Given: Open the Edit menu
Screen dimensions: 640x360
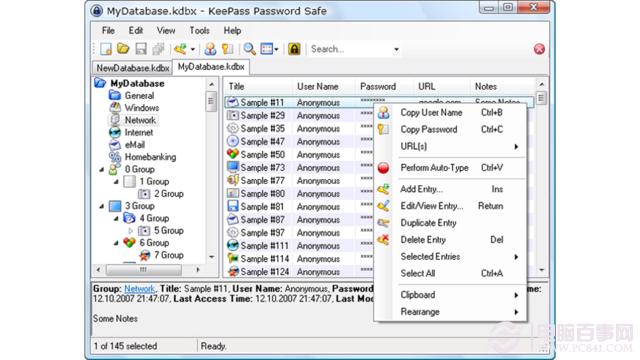Looking at the screenshot, I should point(136,31).
